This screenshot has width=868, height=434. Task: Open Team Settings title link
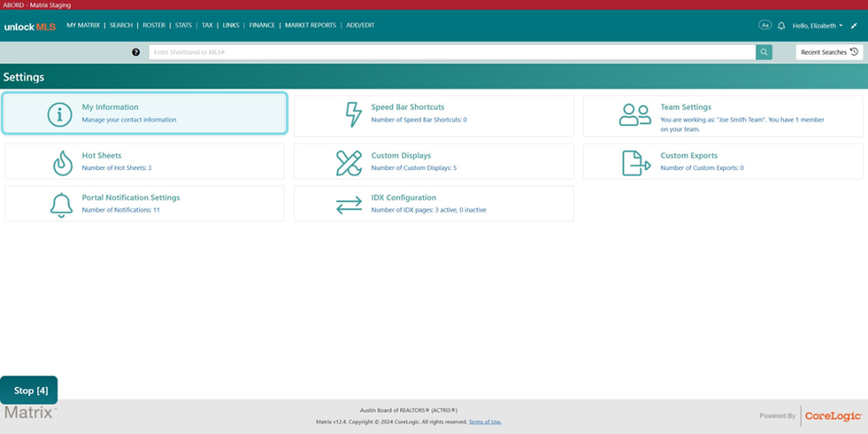click(x=686, y=107)
